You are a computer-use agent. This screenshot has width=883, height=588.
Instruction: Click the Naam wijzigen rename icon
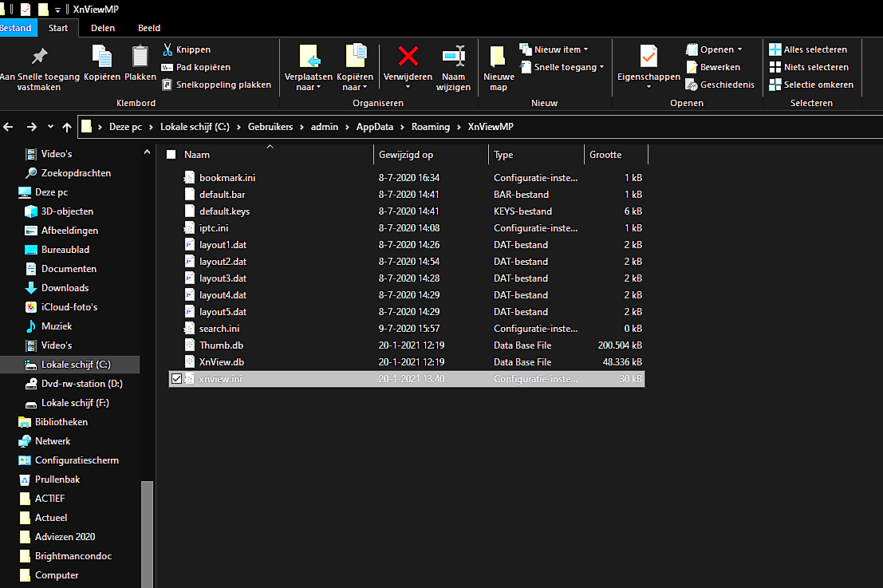(453, 57)
